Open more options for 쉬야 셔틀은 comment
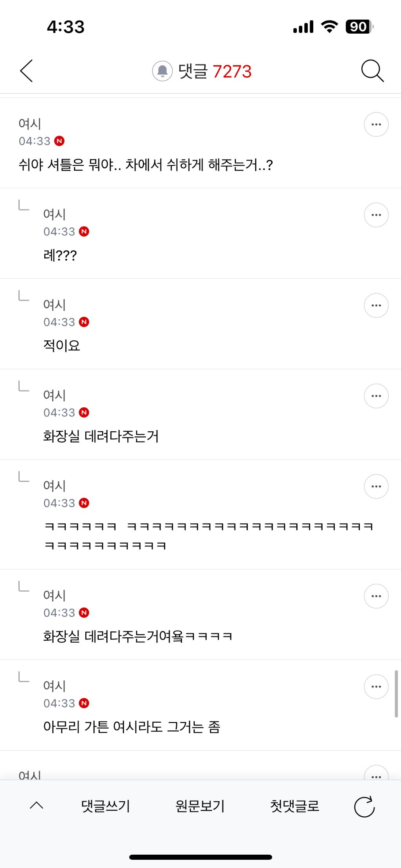Viewport: 401px width, 868px height. click(x=376, y=125)
